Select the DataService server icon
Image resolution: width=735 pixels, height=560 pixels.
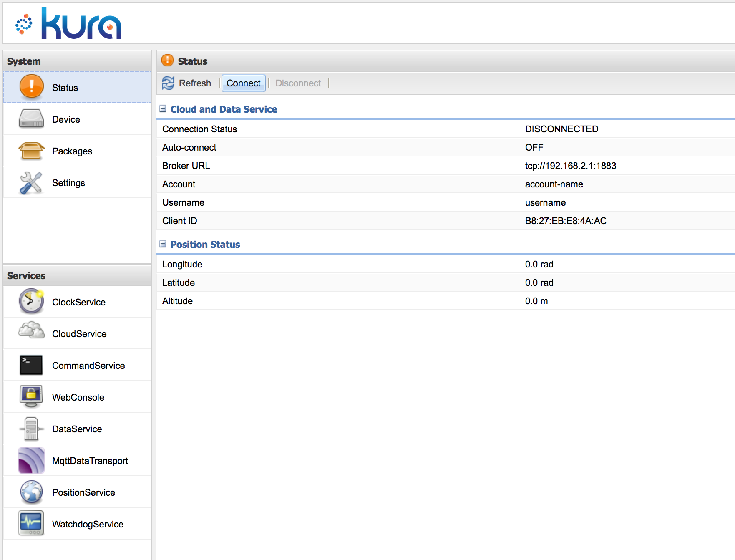[31, 429]
